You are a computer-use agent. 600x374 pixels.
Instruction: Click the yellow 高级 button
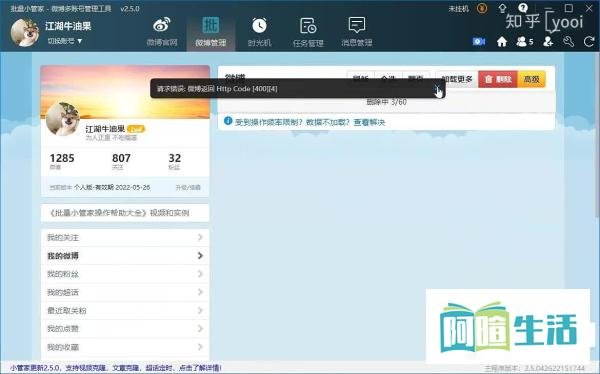pos(532,79)
